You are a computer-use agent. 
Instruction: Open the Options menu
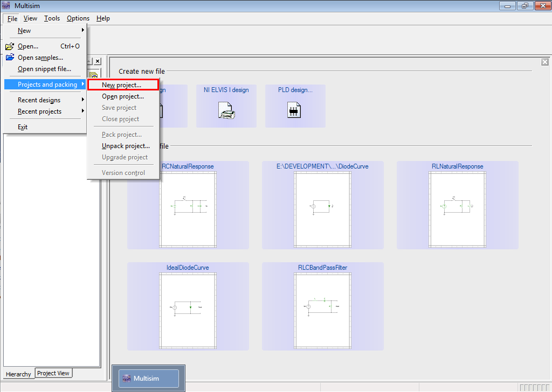(x=78, y=18)
